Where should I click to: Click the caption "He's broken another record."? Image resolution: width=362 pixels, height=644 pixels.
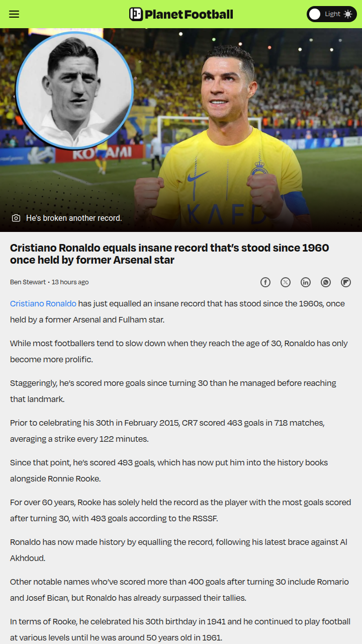(x=74, y=218)
